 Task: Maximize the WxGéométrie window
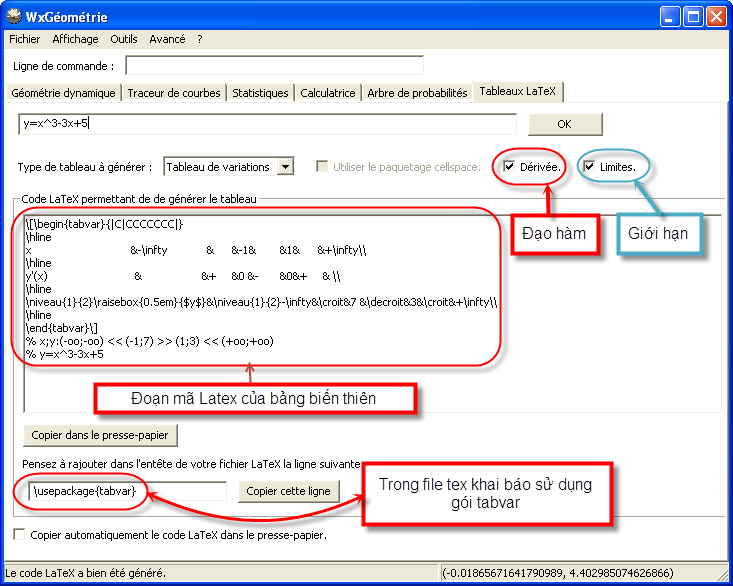pyautogui.click(x=693, y=17)
